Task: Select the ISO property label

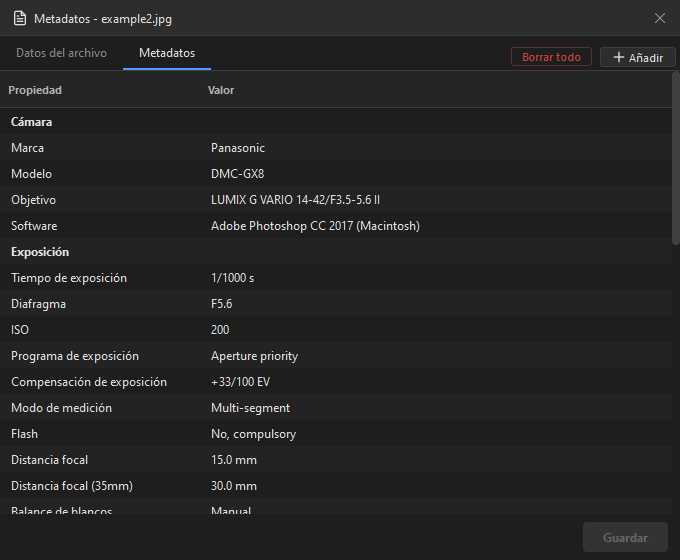Action: coord(20,330)
